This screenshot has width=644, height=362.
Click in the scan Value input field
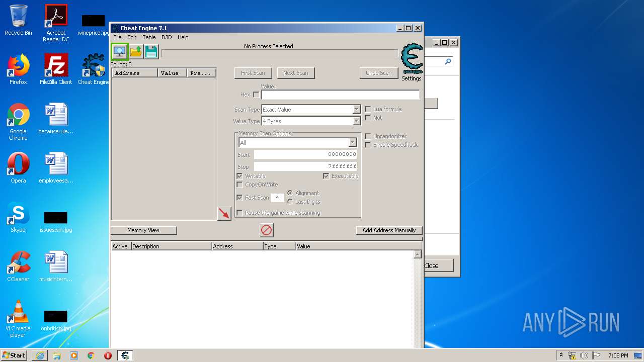tap(340, 95)
